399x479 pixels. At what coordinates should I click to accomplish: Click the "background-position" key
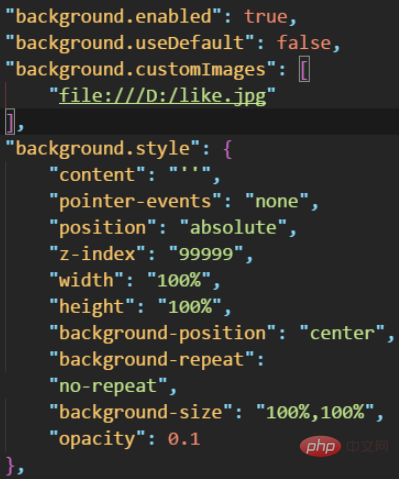(x=163, y=333)
